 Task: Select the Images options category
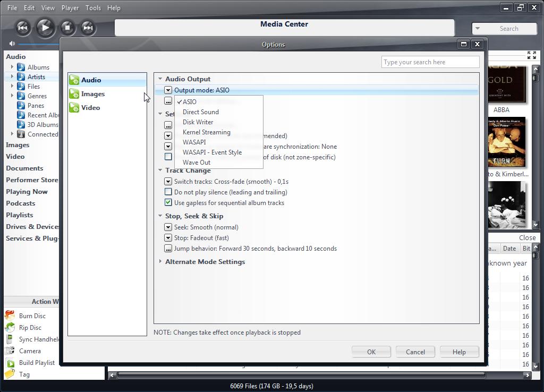click(93, 94)
